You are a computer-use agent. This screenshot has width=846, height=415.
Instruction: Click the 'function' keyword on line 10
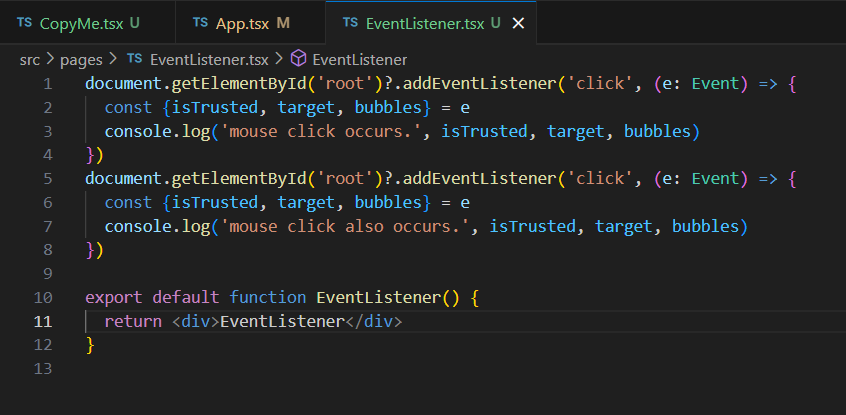268,297
